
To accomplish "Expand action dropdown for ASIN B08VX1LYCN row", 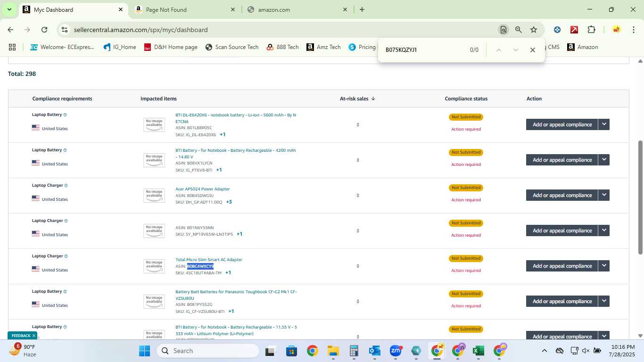I will (604, 160).
